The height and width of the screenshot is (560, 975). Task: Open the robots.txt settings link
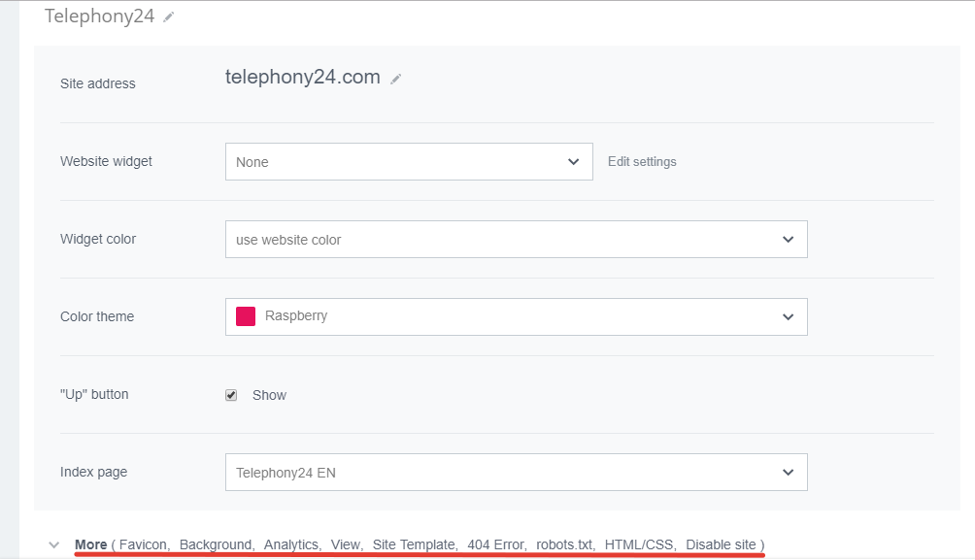point(564,544)
